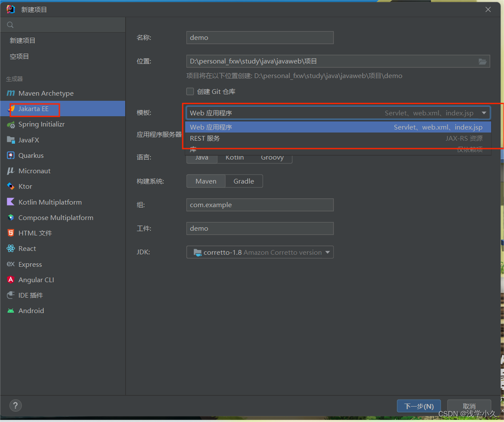Click the search magnifier icon
The width and height of the screenshot is (504, 422).
[x=10, y=25]
